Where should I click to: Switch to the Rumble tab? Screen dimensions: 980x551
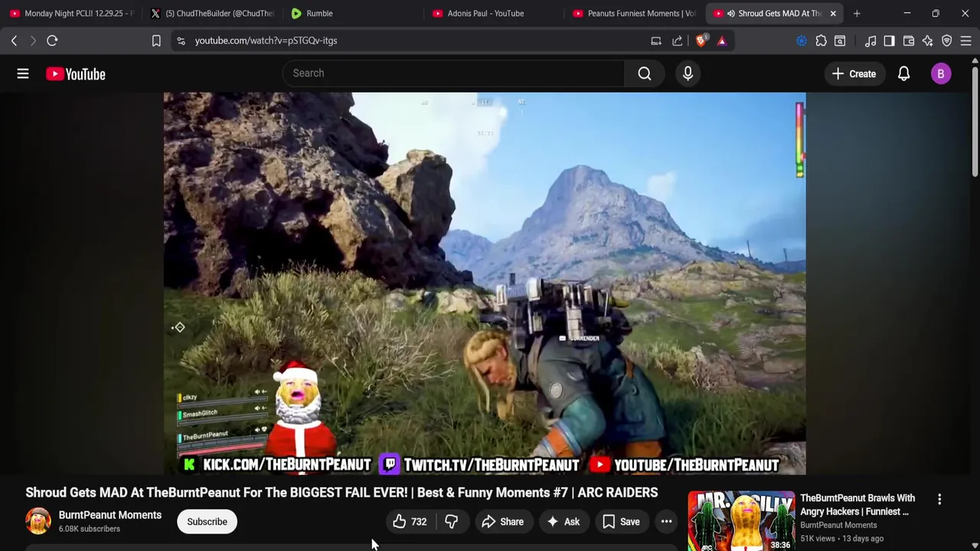[x=352, y=13]
